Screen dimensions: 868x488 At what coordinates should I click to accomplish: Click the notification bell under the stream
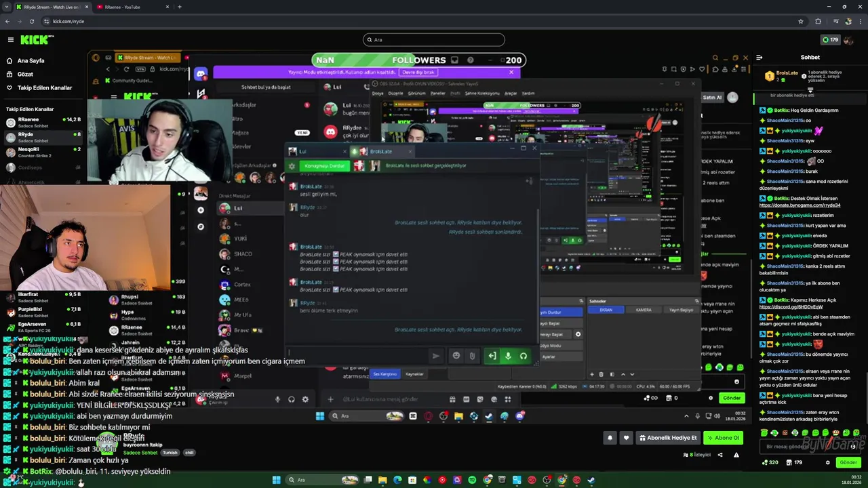coord(610,438)
